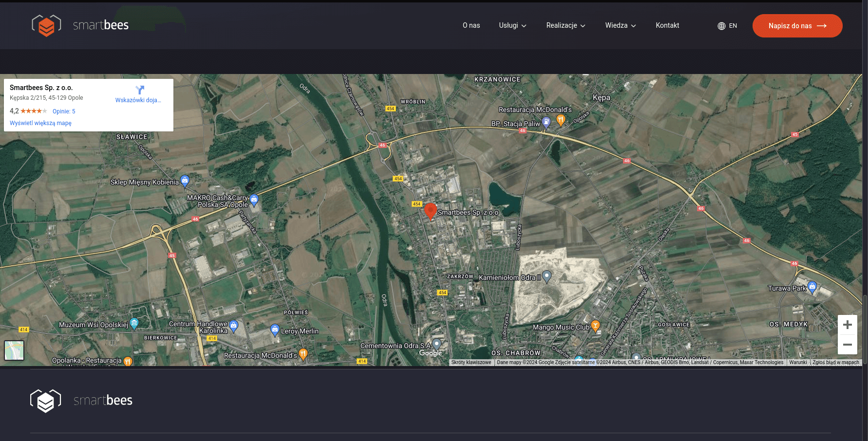Screen dimensions: 868x441
Task: Click the Turawa Park shopping marker
Action: pos(812,287)
